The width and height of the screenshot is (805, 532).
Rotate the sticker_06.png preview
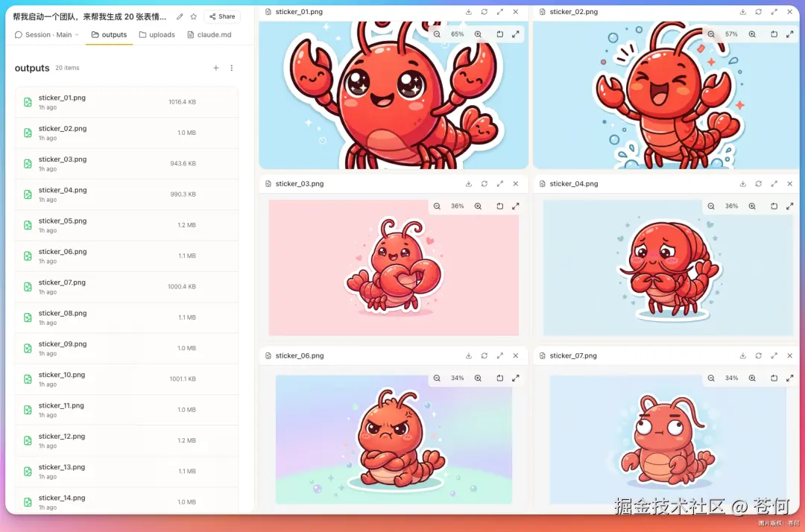coord(500,378)
